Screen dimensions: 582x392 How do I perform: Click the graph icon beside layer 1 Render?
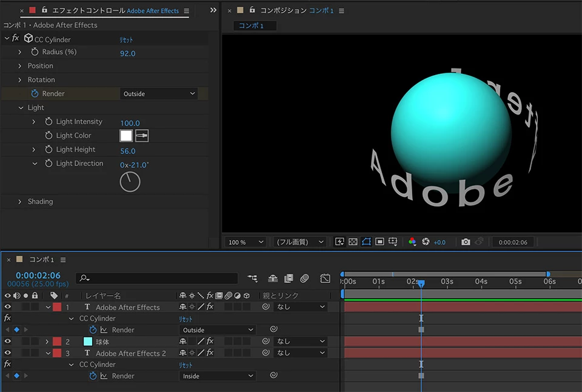pyautogui.click(x=104, y=330)
